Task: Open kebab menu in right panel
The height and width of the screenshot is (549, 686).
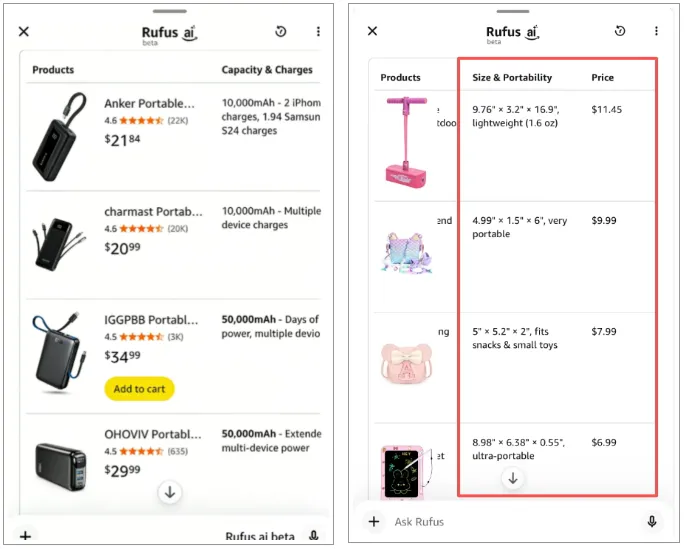Action: 656,31
